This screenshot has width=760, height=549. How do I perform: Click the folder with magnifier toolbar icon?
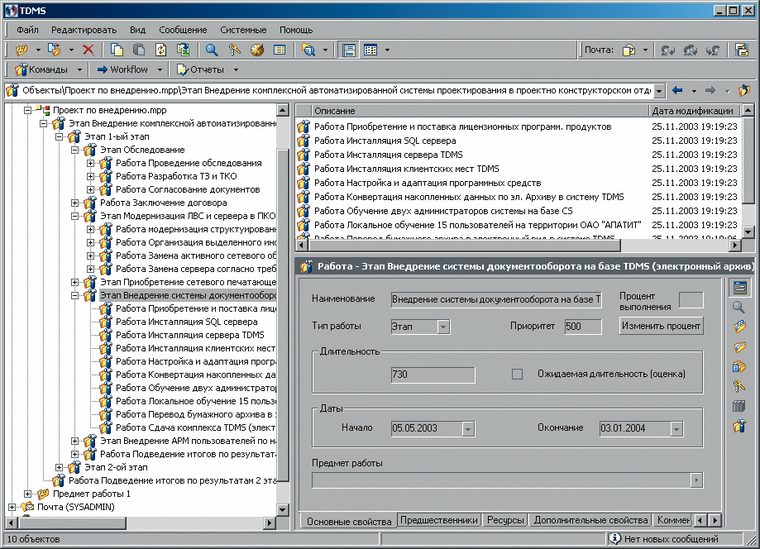(x=309, y=49)
